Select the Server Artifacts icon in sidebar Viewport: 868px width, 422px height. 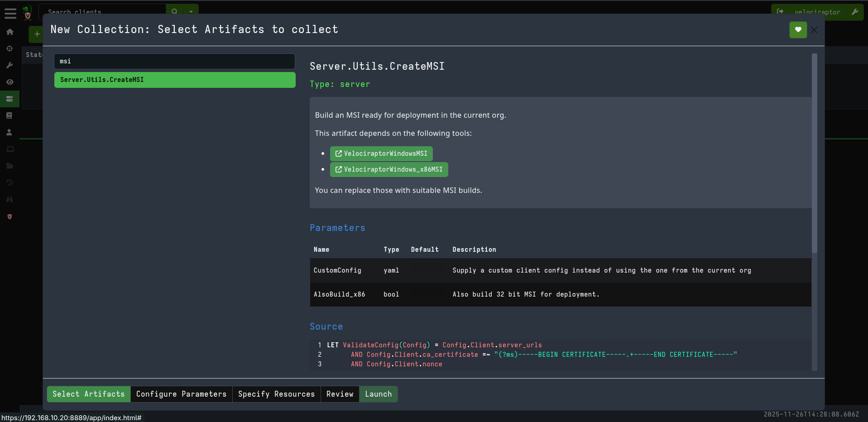click(x=10, y=99)
